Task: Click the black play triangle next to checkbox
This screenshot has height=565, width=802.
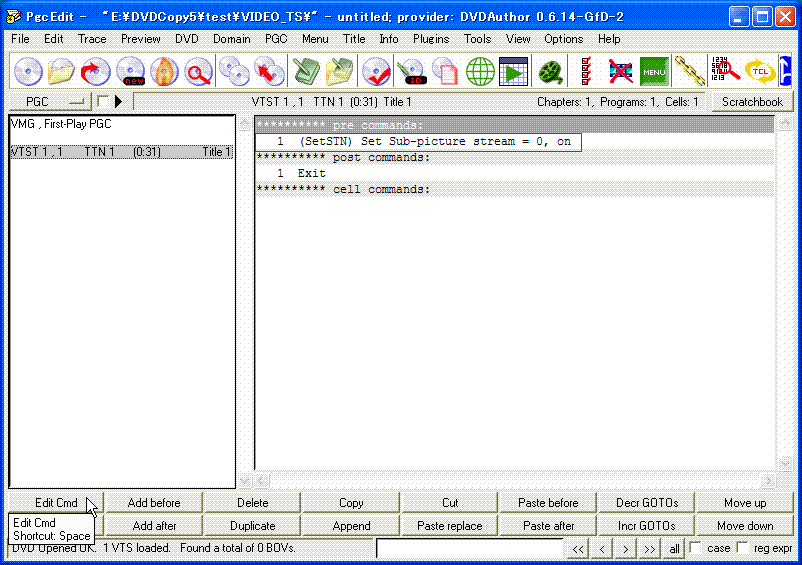Action: pyautogui.click(x=119, y=101)
